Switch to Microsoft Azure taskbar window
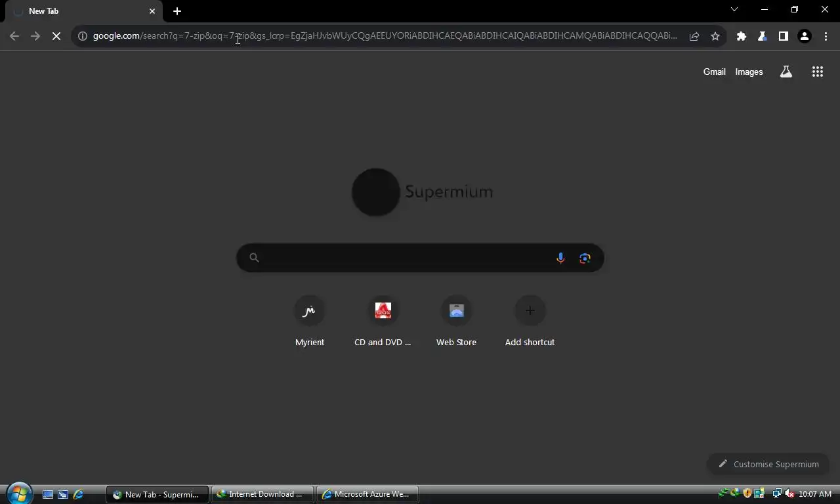 coord(367,494)
